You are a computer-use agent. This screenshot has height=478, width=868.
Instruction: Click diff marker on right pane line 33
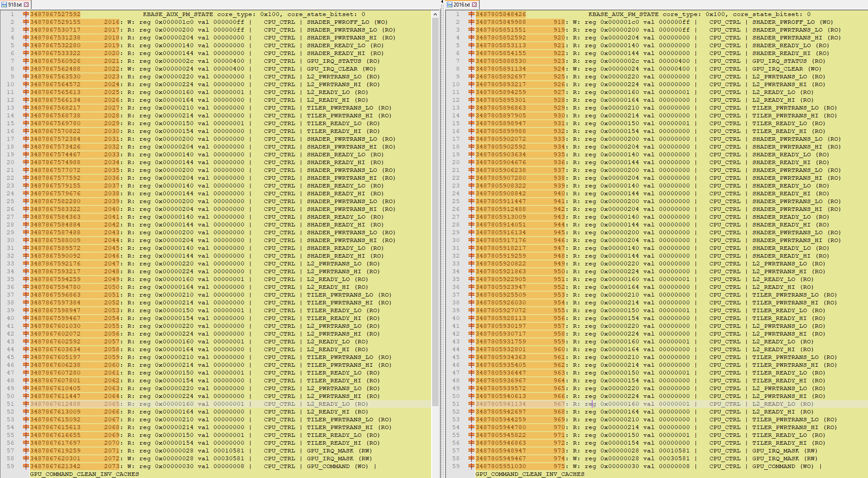click(471, 264)
